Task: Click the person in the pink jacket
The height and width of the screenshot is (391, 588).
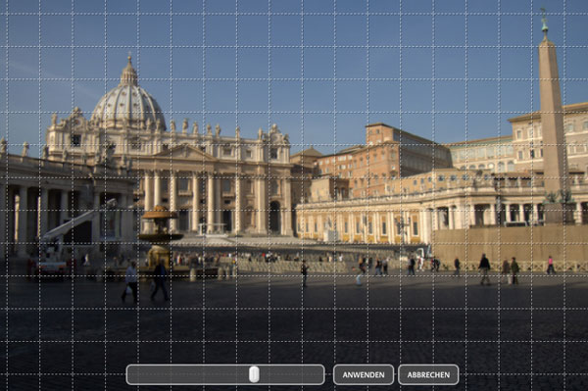Action: [x=550, y=265]
